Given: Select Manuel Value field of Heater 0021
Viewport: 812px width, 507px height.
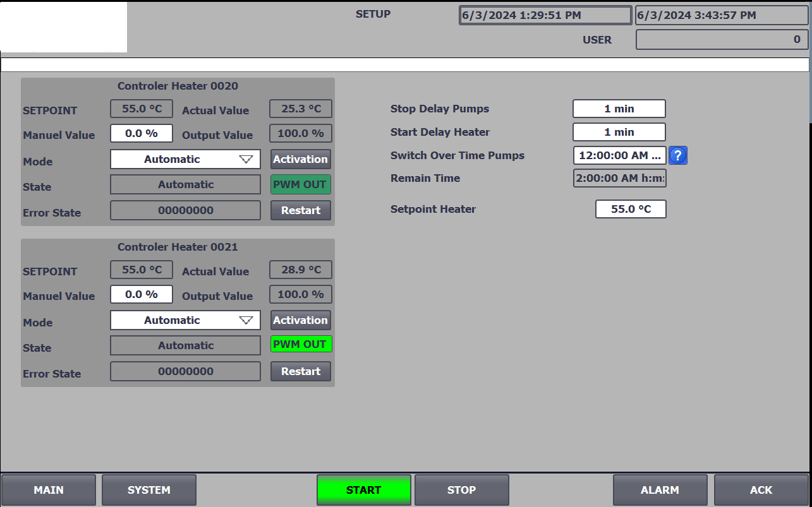Looking at the screenshot, I should click(x=142, y=294).
